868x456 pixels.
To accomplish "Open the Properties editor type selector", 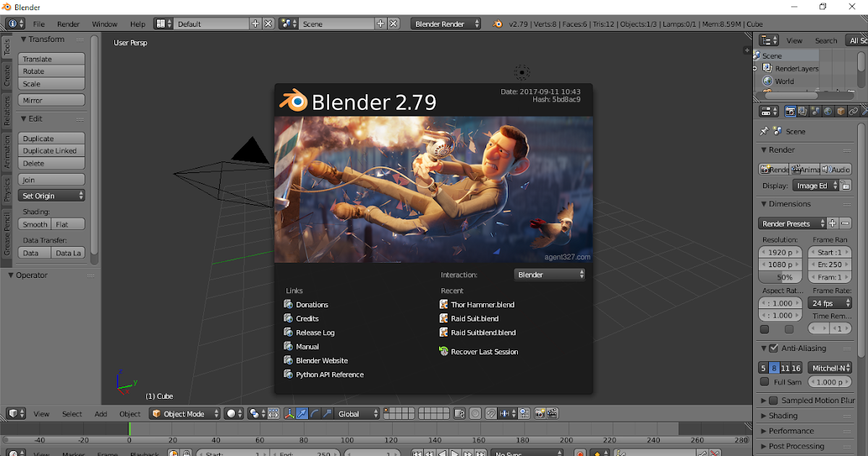I will click(x=769, y=111).
